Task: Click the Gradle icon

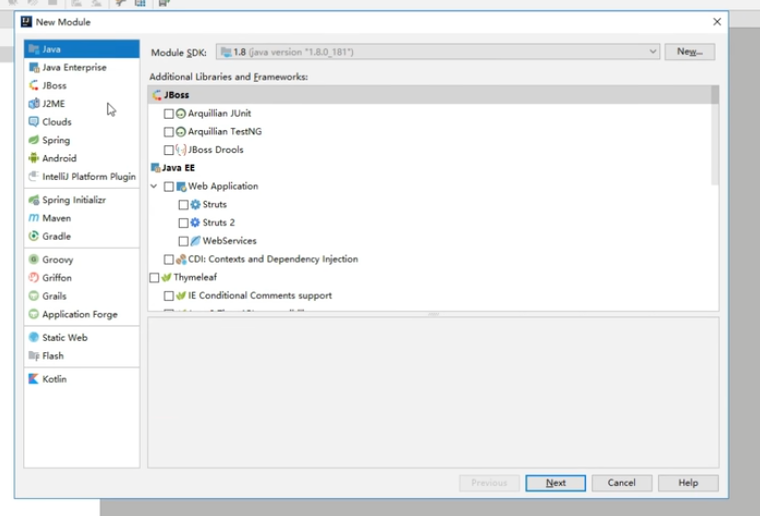Action: (x=33, y=236)
